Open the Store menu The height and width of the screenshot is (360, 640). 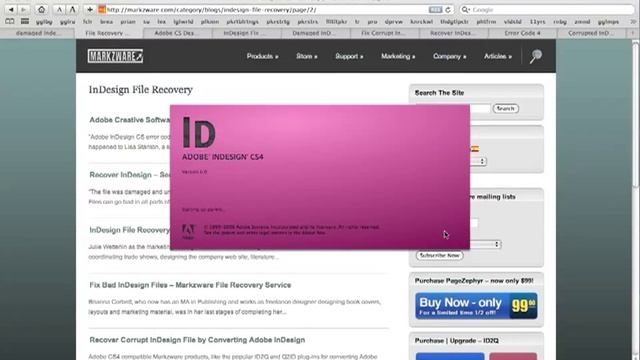(307, 56)
